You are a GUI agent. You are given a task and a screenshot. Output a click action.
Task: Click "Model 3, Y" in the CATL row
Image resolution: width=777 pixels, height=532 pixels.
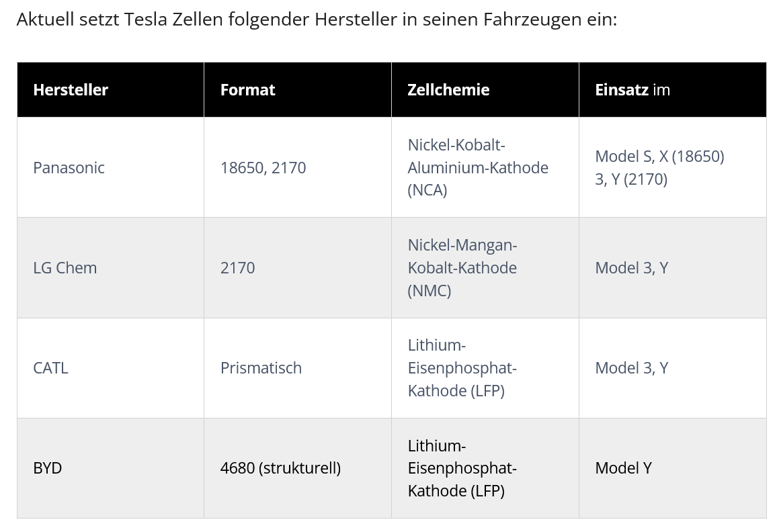tap(631, 367)
